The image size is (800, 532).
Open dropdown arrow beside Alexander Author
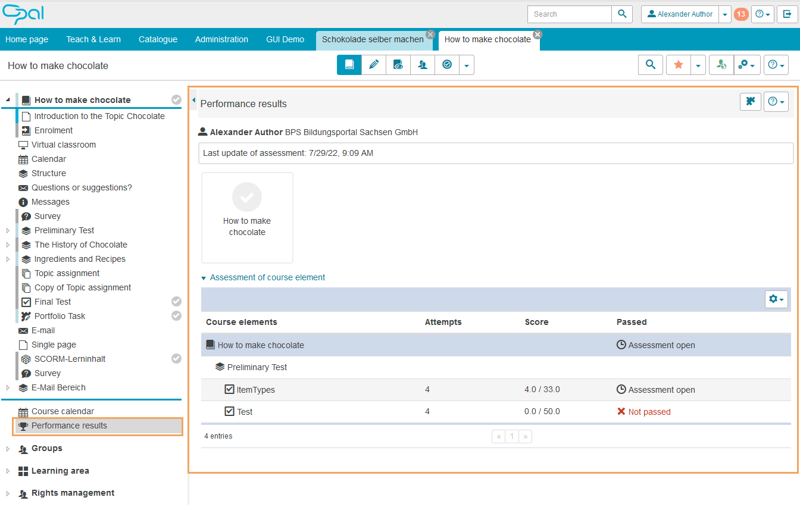tap(724, 14)
